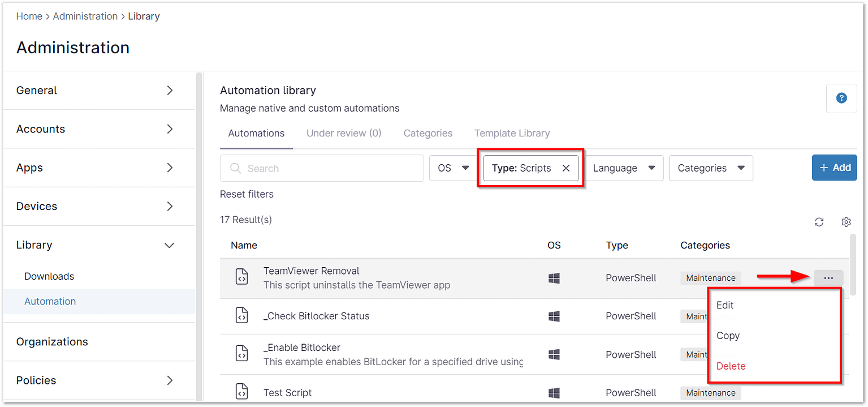868x407 pixels.
Task: Switch to the Under review tab
Action: (x=344, y=134)
